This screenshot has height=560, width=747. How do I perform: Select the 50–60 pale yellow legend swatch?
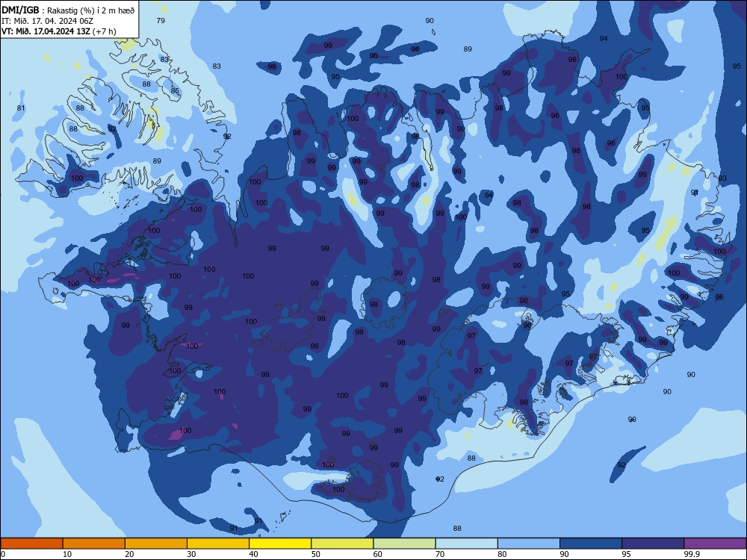342,544
